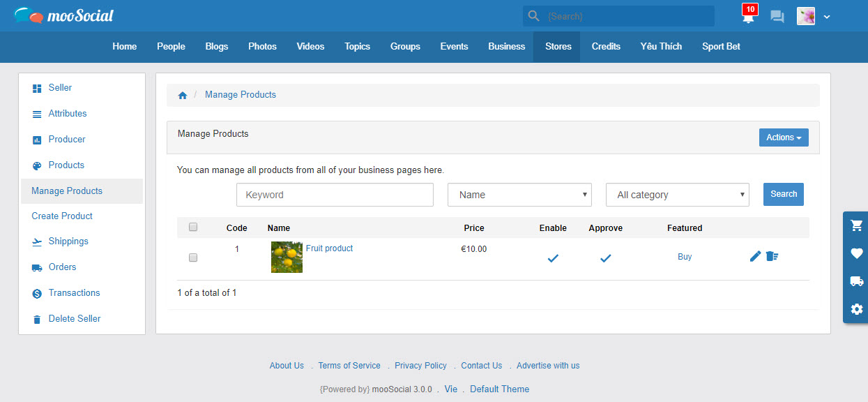Image resolution: width=868 pixels, height=402 pixels.
Task: Open Stores in navigation bar
Action: [558, 46]
